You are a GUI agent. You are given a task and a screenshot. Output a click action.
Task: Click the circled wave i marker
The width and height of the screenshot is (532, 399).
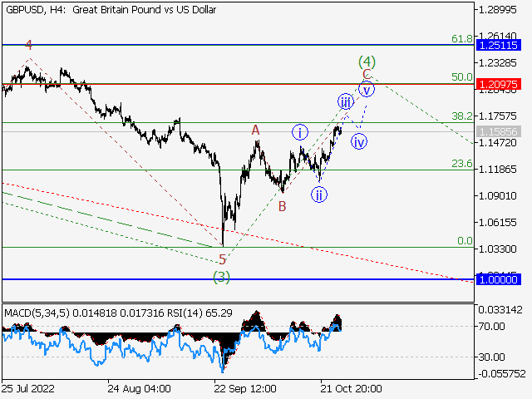coord(300,132)
